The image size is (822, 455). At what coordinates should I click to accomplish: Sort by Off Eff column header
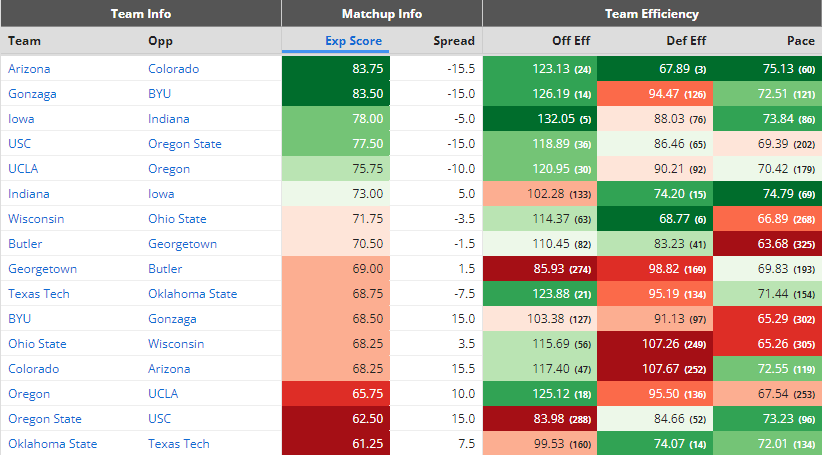pyautogui.click(x=571, y=41)
